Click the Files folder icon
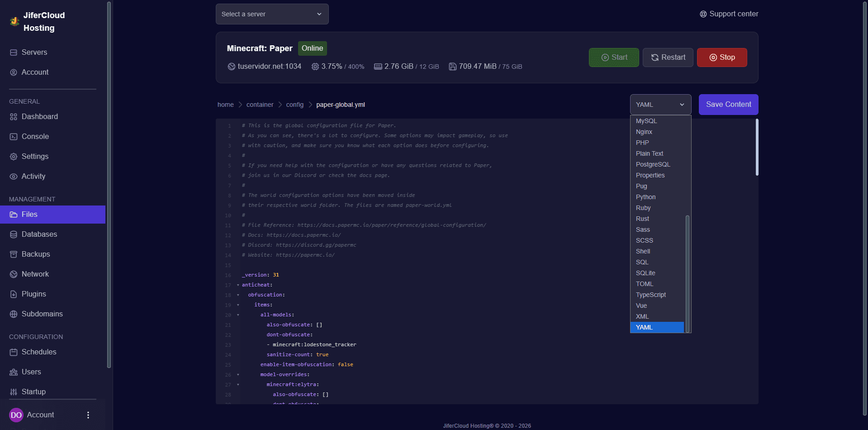This screenshot has height=430, width=868. pyautogui.click(x=14, y=215)
